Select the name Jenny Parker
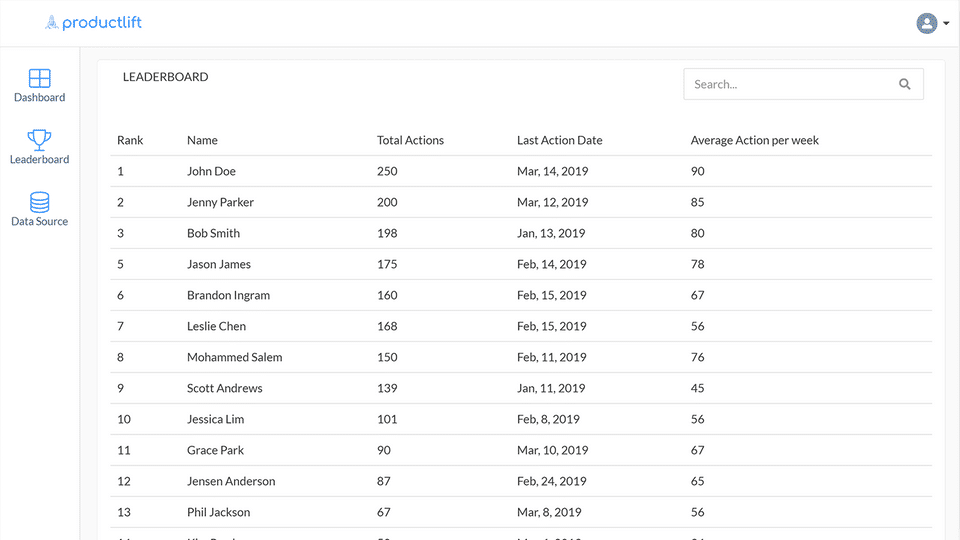 220,202
